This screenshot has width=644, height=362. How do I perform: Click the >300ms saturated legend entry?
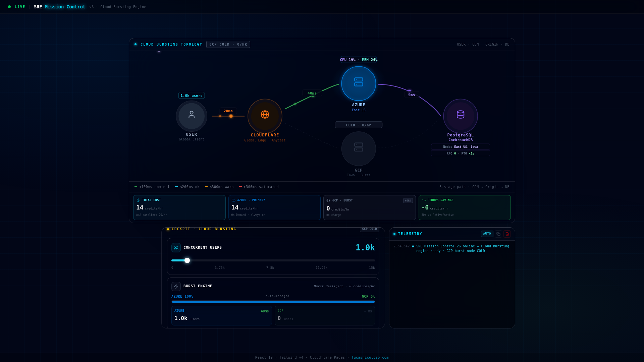[x=259, y=187]
